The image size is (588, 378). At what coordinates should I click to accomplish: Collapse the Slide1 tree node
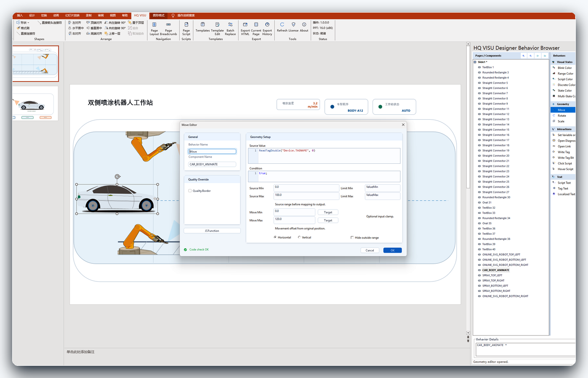click(475, 62)
